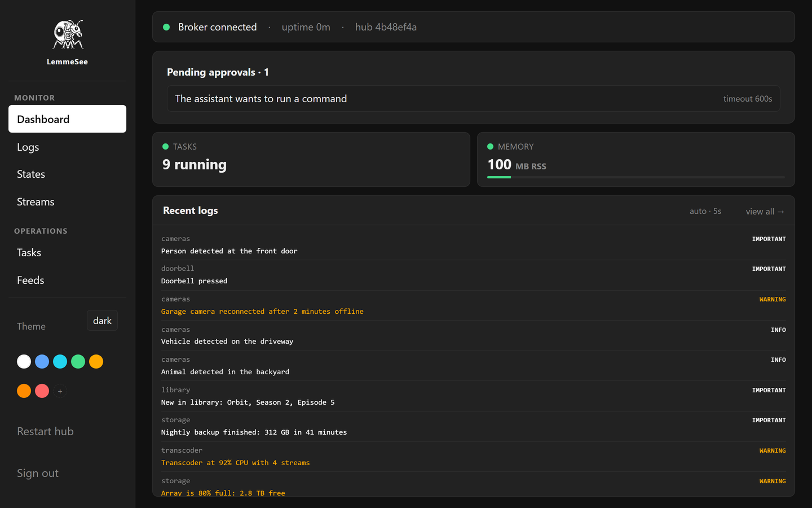
Task: Select the 'Doorbell pressed' log entry
Action: (474, 275)
